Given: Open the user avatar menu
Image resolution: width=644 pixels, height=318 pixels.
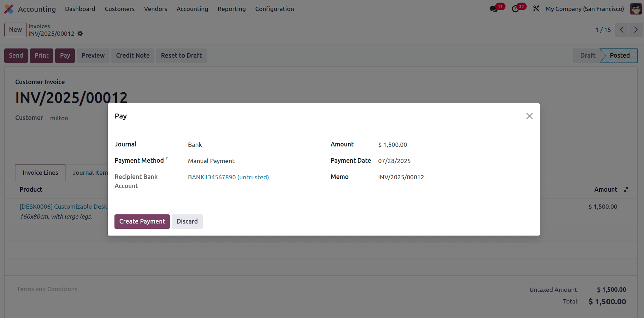Looking at the screenshot, I should tap(636, 9).
